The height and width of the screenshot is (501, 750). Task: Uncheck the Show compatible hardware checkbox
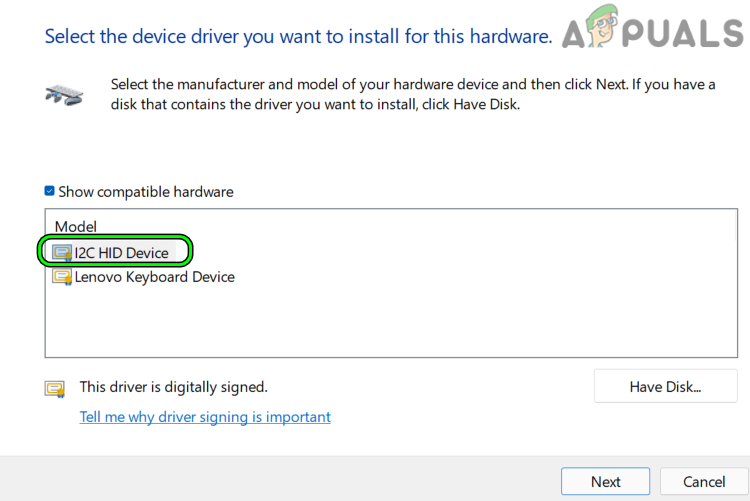pos(50,191)
